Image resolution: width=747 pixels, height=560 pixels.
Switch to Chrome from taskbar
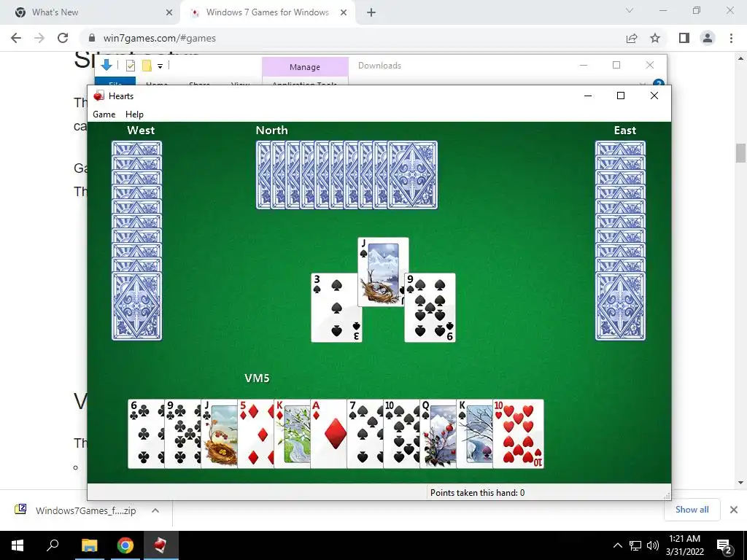(125, 545)
